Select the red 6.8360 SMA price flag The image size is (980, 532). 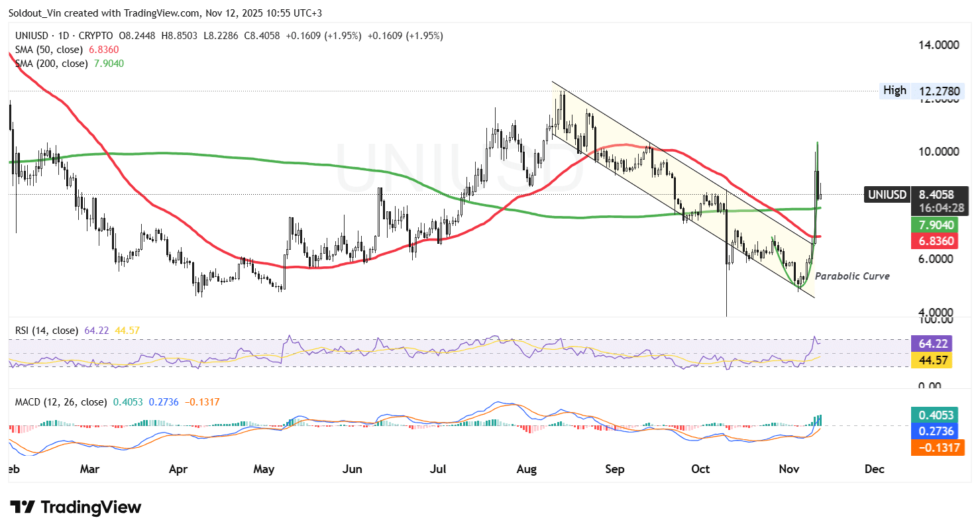pyautogui.click(x=936, y=241)
